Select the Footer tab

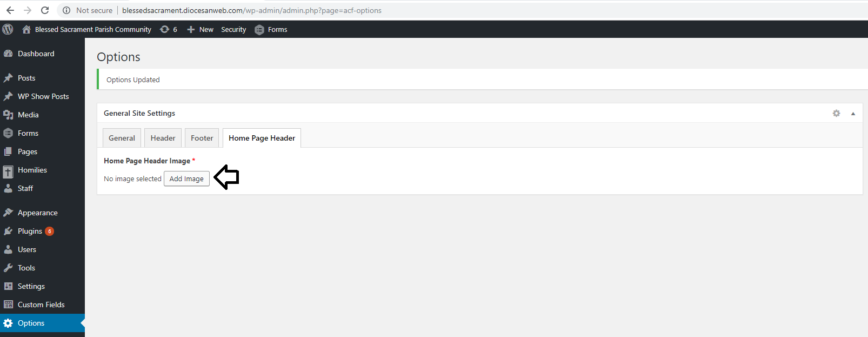[x=202, y=138]
